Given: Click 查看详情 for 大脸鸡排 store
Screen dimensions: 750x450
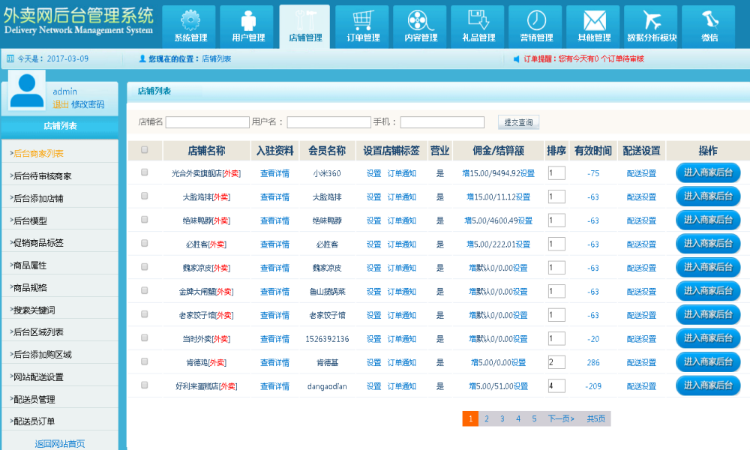Looking at the screenshot, I should coord(275,197).
